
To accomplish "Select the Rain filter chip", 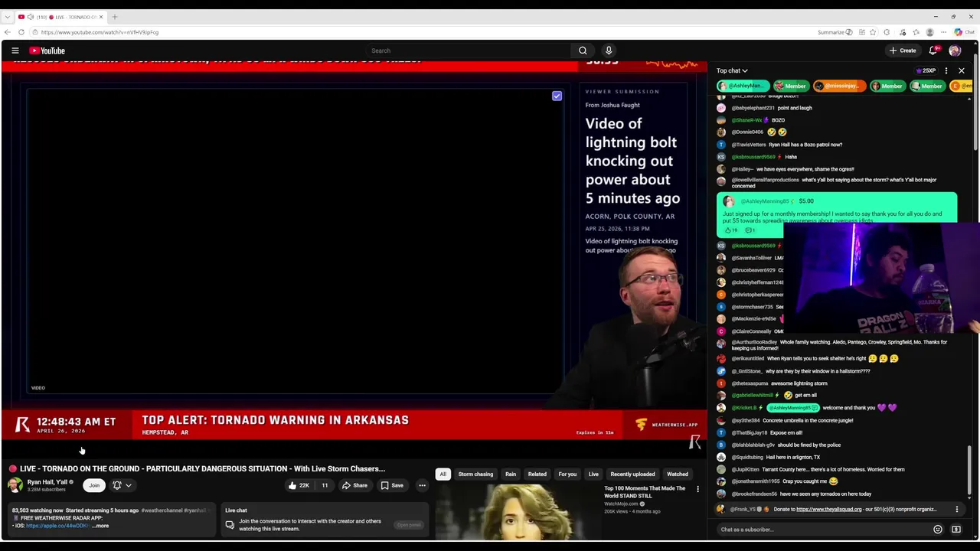I will tap(511, 474).
